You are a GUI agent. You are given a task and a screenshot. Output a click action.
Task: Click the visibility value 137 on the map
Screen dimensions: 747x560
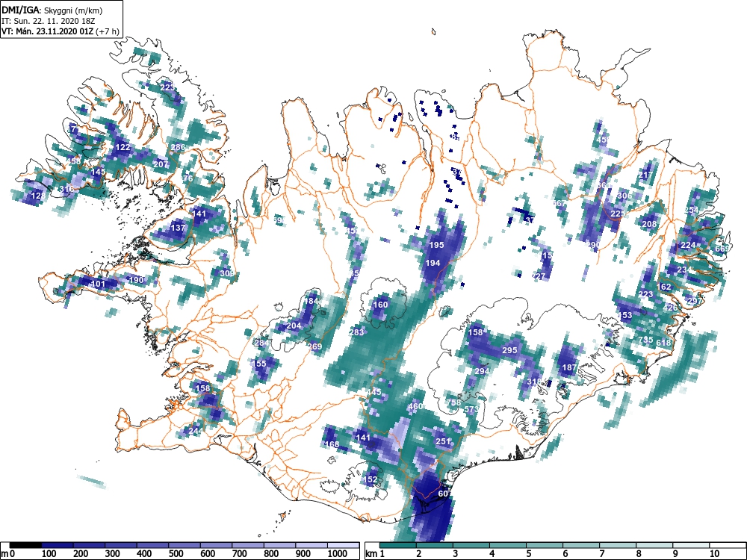(178, 228)
